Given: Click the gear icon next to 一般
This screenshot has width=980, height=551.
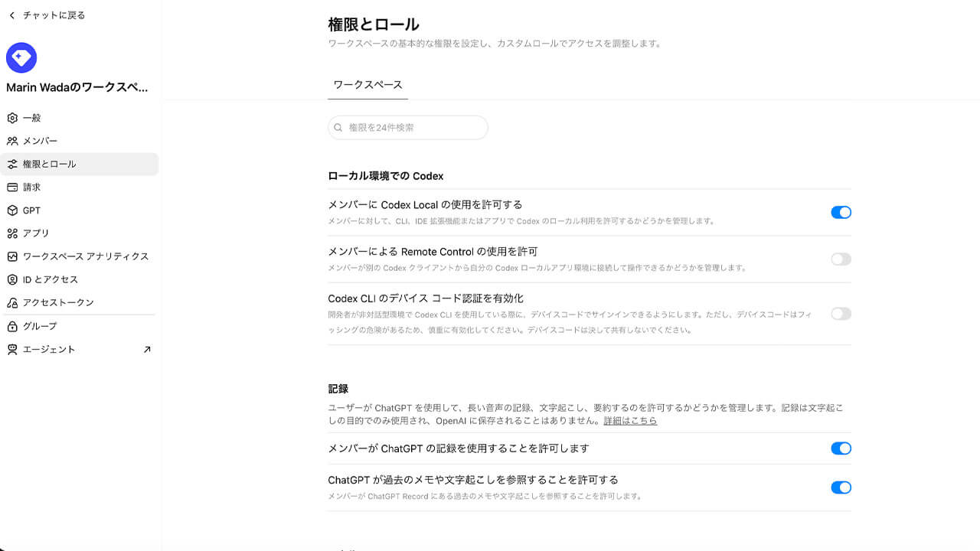Looking at the screenshot, I should (x=12, y=118).
